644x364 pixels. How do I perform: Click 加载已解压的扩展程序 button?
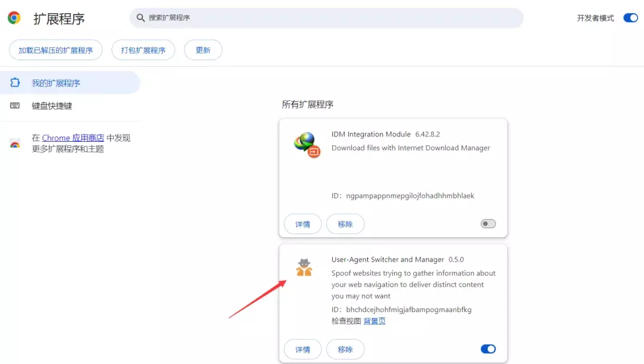point(56,50)
